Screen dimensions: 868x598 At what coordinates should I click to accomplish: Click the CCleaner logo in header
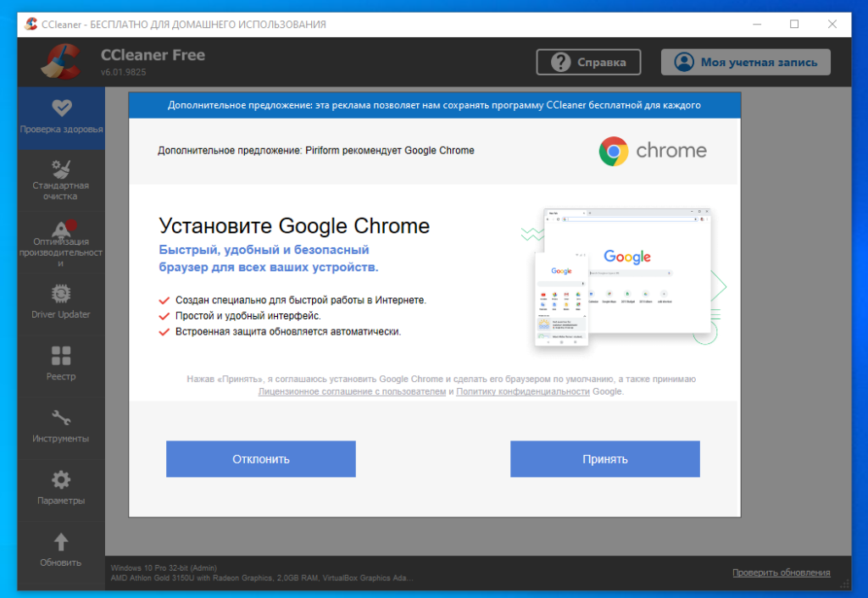[x=63, y=61]
